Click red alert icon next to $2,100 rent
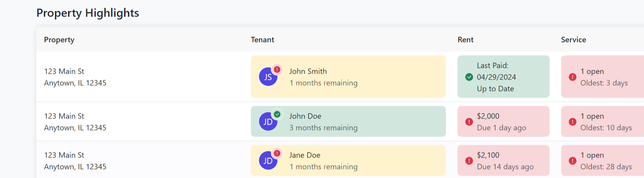Viewport: 644px width, 178px height. click(469, 161)
